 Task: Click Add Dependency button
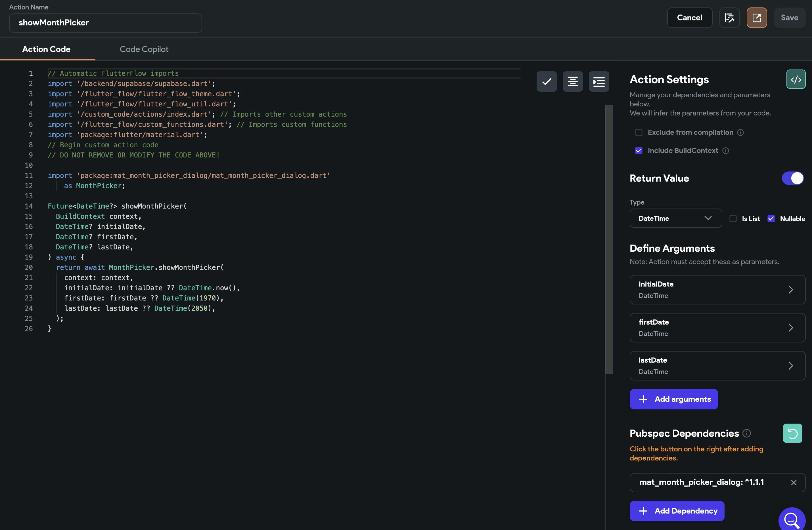(x=677, y=511)
